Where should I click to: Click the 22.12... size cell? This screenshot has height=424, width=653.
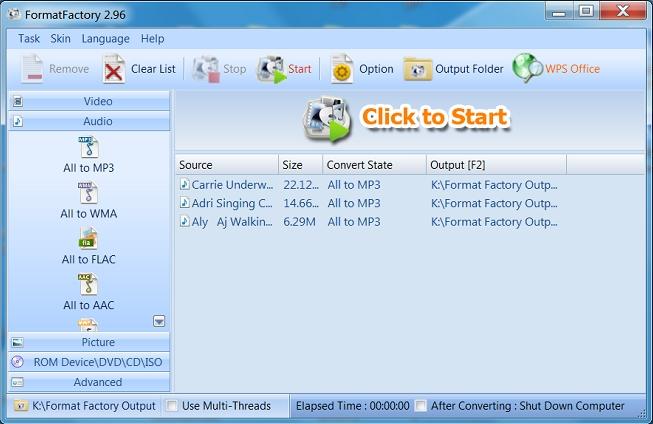[x=301, y=185]
